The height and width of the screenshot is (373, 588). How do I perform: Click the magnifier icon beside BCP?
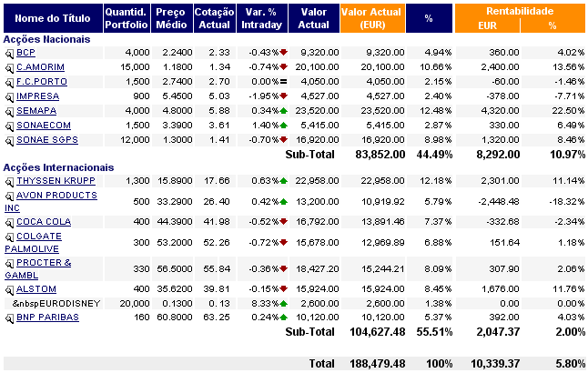point(10,53)
